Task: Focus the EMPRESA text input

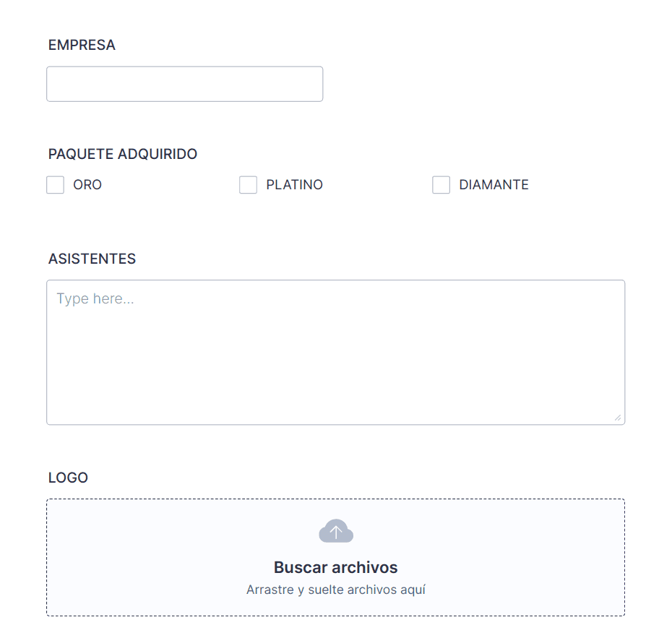Action: click(184, 85)
